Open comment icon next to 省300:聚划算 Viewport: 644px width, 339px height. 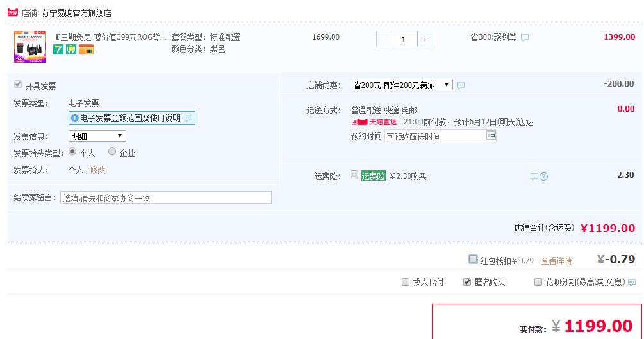[524, 37]
